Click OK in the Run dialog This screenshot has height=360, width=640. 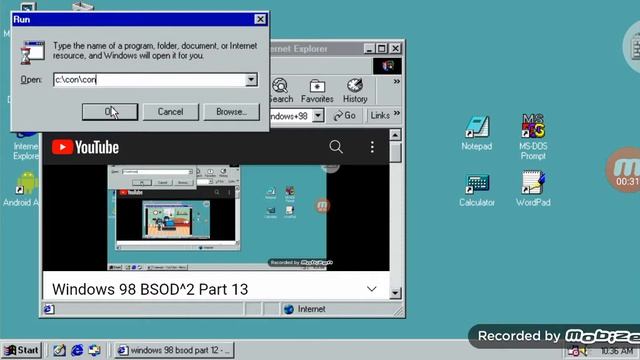(110, 112)
